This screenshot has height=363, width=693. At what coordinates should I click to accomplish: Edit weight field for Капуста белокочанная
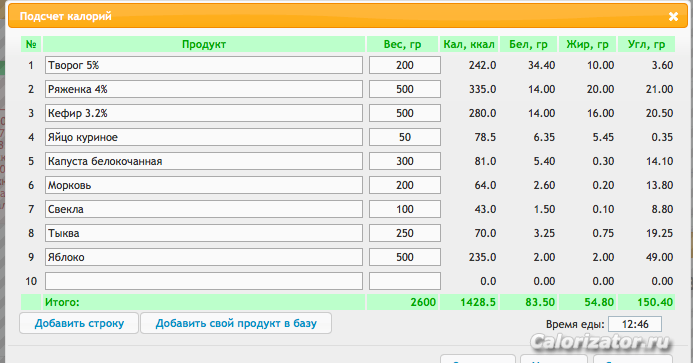tap(405, 161)
